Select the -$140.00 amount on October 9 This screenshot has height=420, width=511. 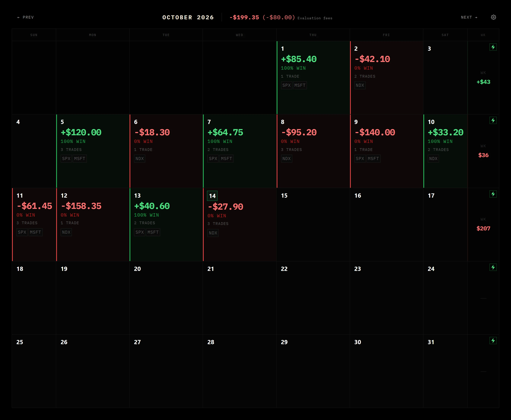pos(375,132)
